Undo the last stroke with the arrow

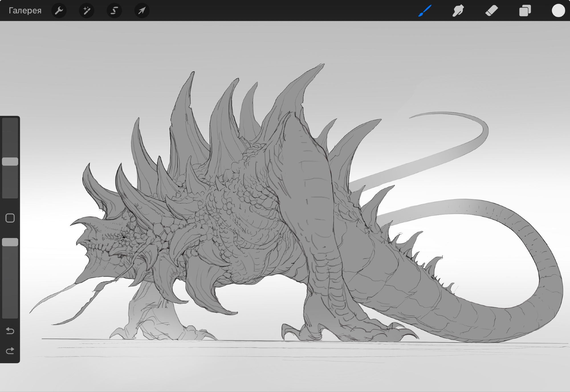click(10, 331)
